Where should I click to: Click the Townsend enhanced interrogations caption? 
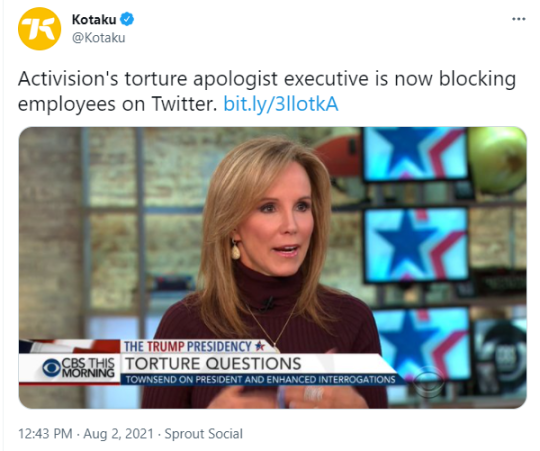260,379
